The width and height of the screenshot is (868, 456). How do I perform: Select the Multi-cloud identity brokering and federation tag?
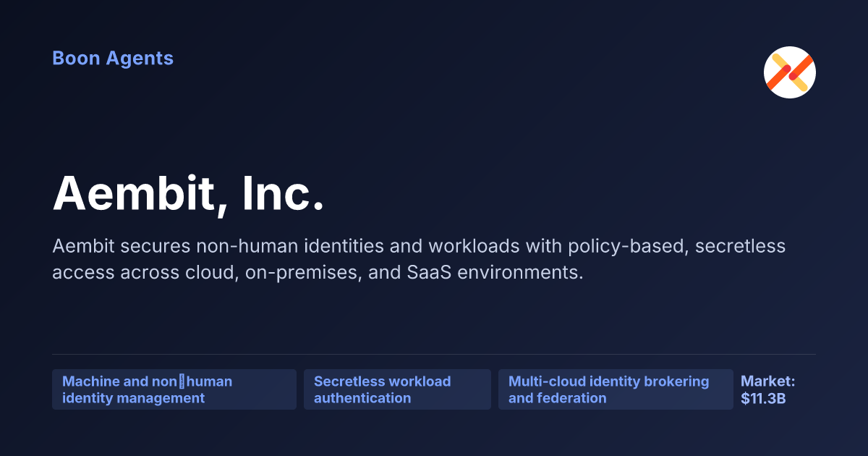tap(616, 389)
